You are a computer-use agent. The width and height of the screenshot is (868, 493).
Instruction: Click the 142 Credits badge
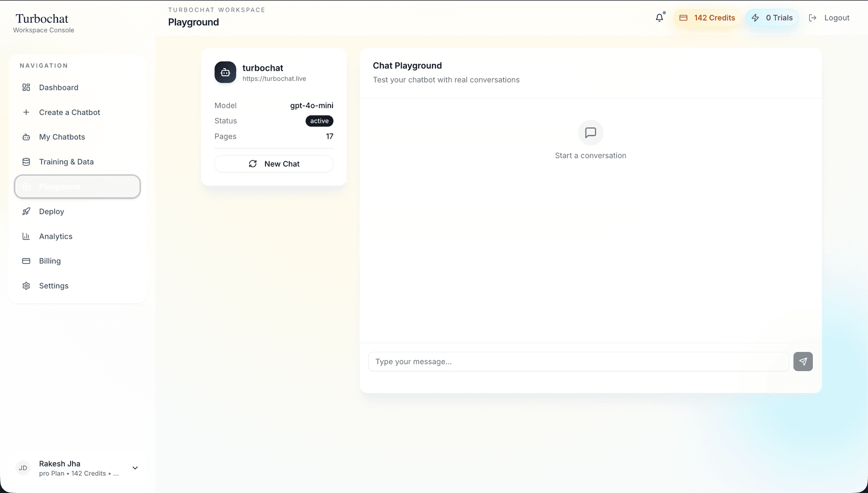point(707,18)
